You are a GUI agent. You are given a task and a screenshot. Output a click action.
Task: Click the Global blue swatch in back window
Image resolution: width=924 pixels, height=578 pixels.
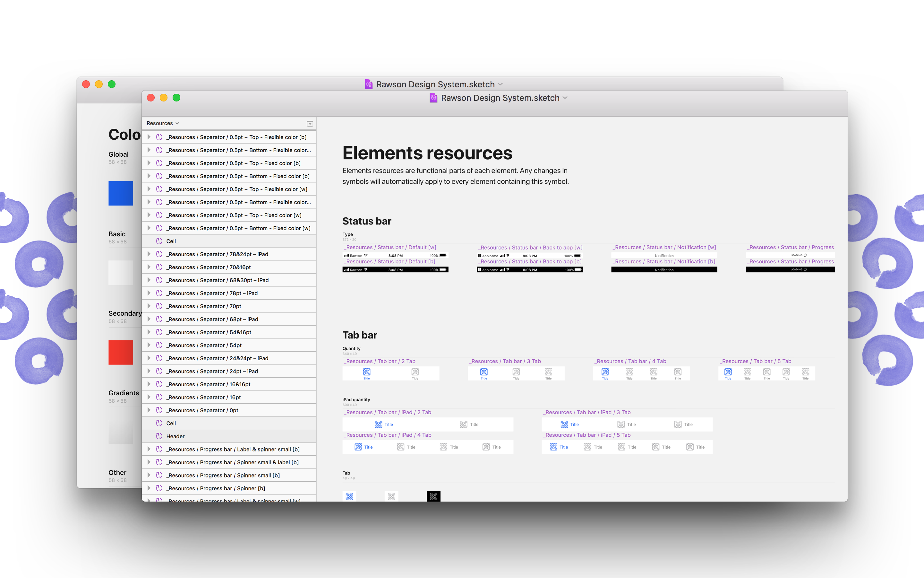[x=121, y=193]
